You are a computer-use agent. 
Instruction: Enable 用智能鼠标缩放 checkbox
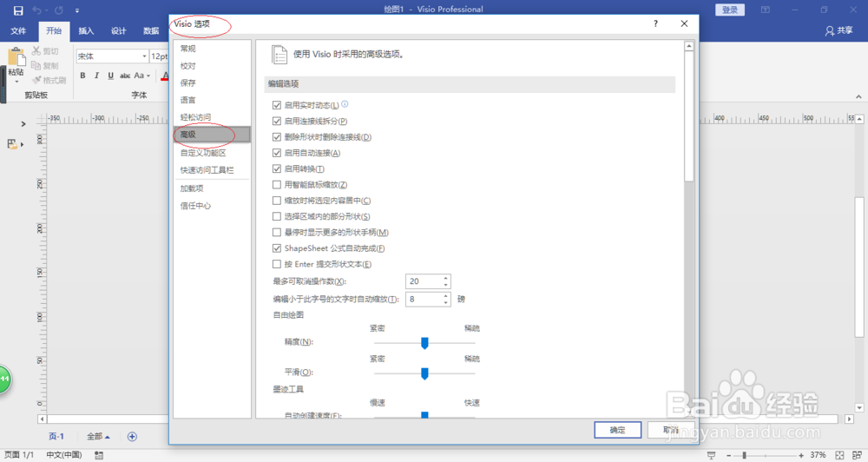point(277,184)
